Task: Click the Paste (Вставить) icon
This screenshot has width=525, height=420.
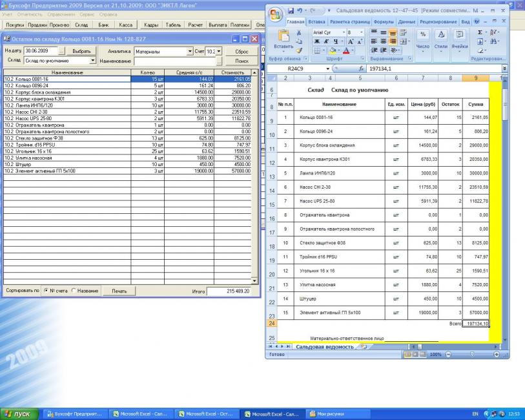Action: click(x=283, y=37)
